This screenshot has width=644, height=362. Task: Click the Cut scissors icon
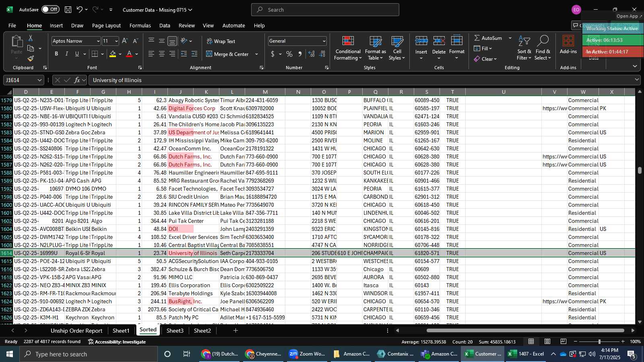(x=31, y=38)
